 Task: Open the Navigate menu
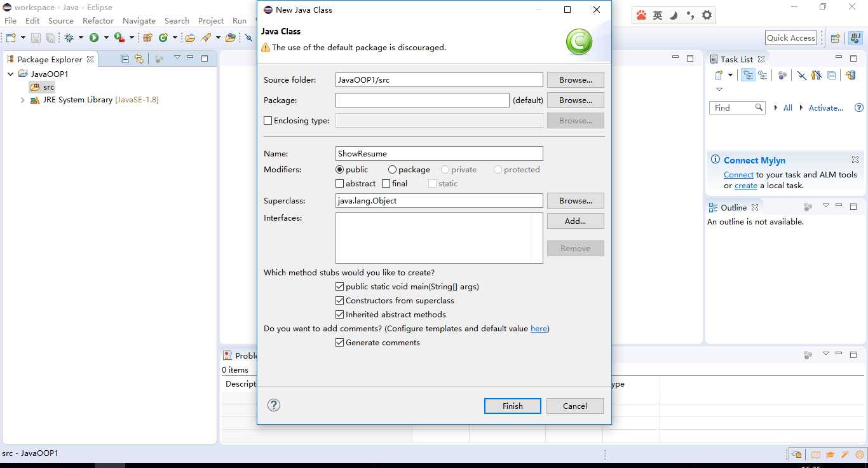click(139, 21)
